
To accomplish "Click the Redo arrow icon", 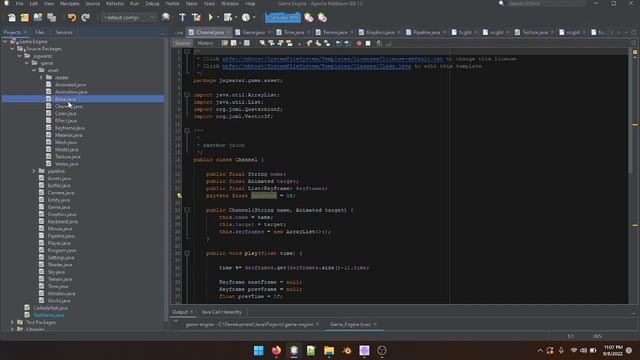I will (85, 18).
